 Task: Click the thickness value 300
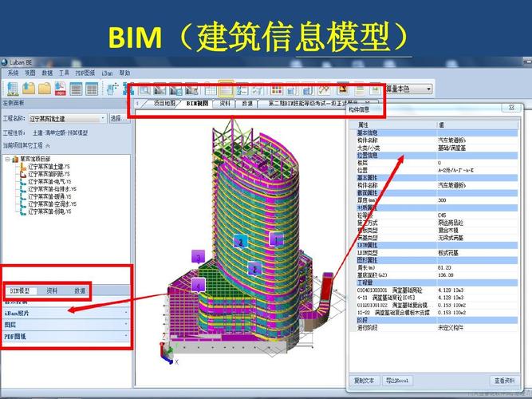(442, 200)
